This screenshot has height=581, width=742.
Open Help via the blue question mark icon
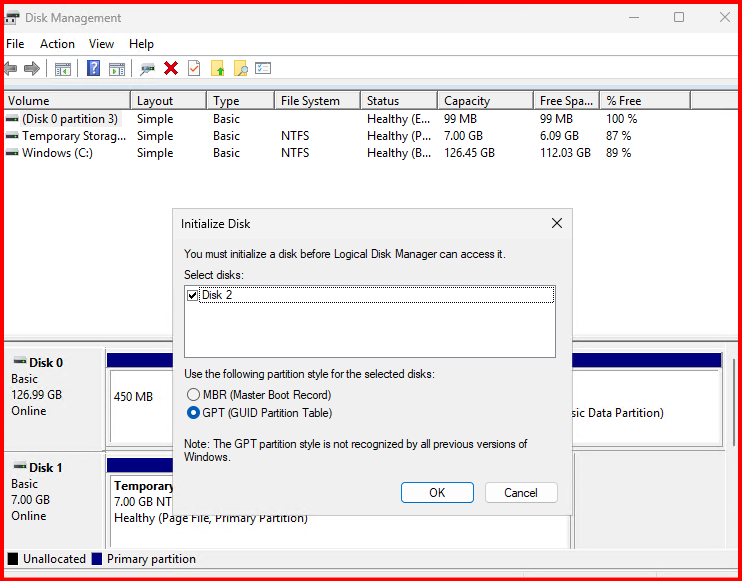(93, 68)
